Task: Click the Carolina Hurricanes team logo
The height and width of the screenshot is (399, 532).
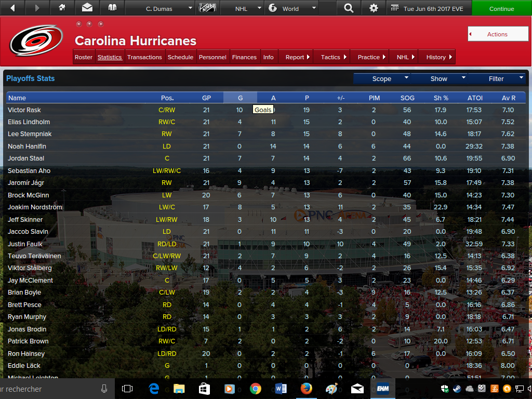Action: click(36, 41)
